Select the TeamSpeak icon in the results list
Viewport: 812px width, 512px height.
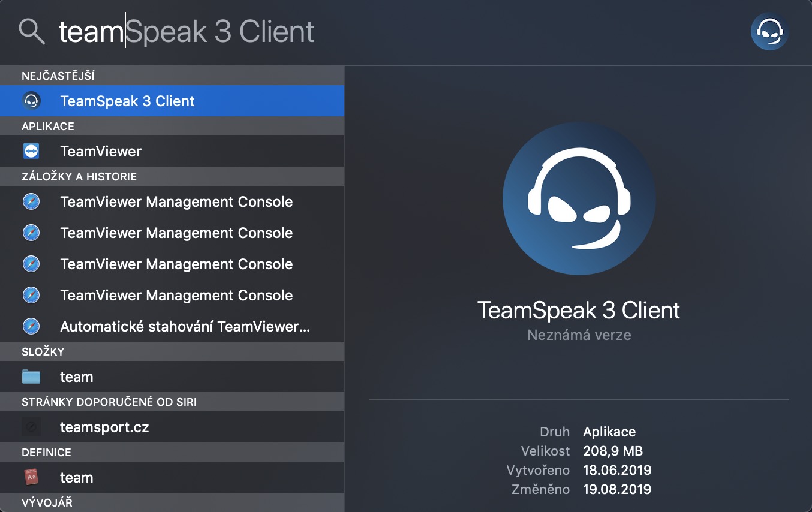(31, 101)
